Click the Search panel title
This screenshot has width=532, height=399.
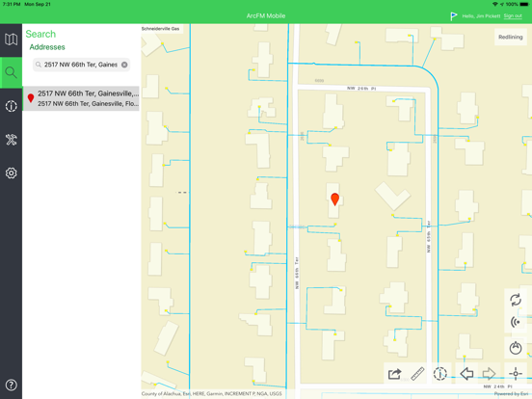pos(40,34)
